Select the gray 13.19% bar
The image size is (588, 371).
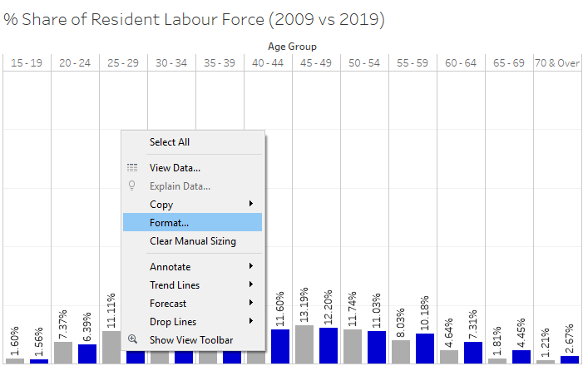304,344
